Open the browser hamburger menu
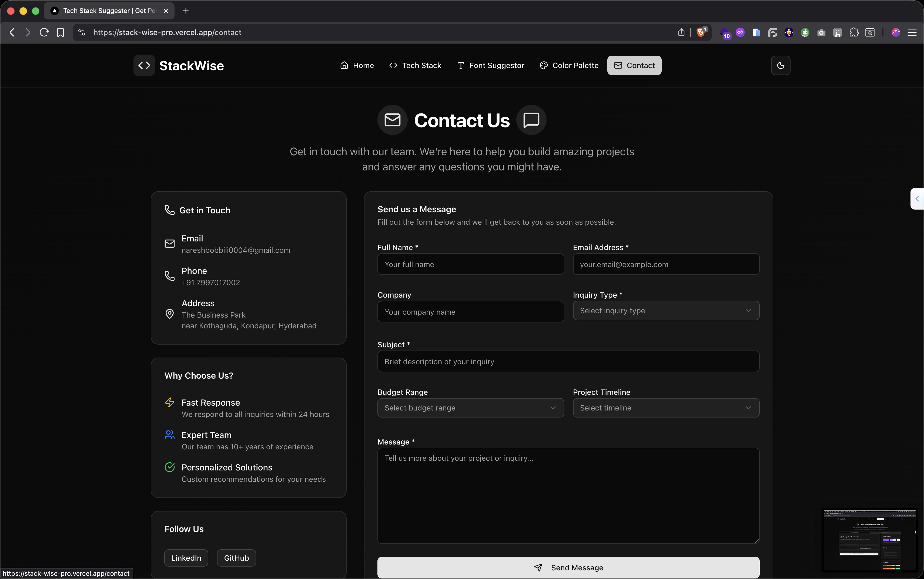This screenshot has width=924, height=579. [x=912, y=33]
